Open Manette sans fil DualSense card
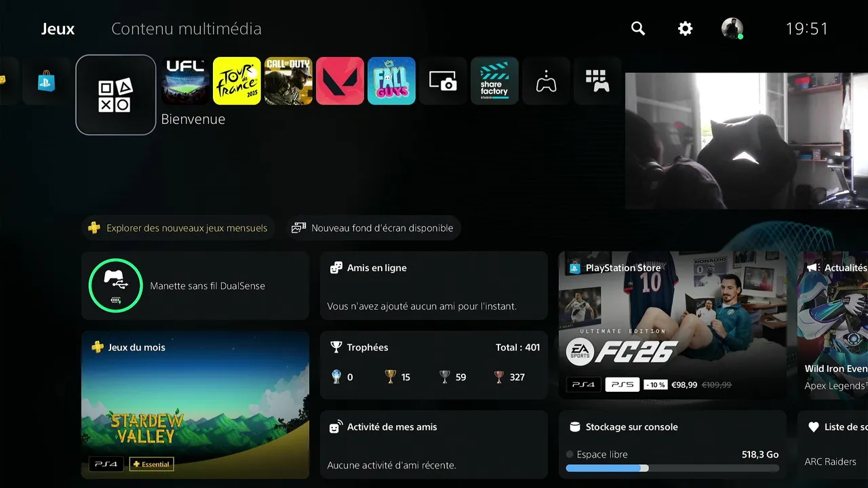Screen dimensions: 868x488 pos(195,285)
